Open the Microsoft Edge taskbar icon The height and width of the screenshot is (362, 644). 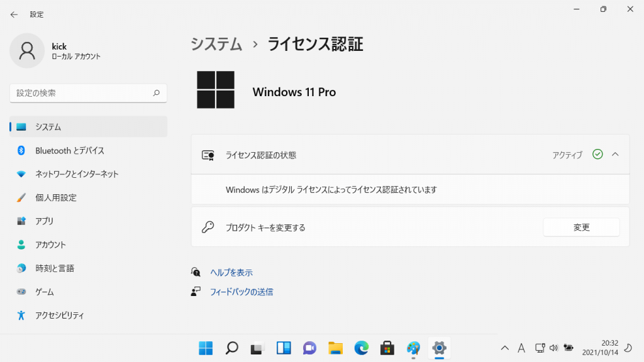click(x=361, y=348)
